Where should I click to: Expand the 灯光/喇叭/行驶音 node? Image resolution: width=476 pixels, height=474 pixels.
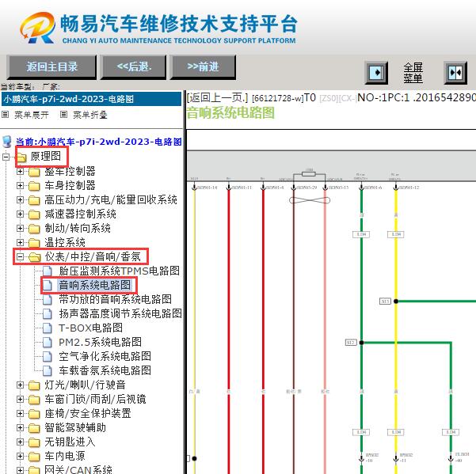(20, 385)
